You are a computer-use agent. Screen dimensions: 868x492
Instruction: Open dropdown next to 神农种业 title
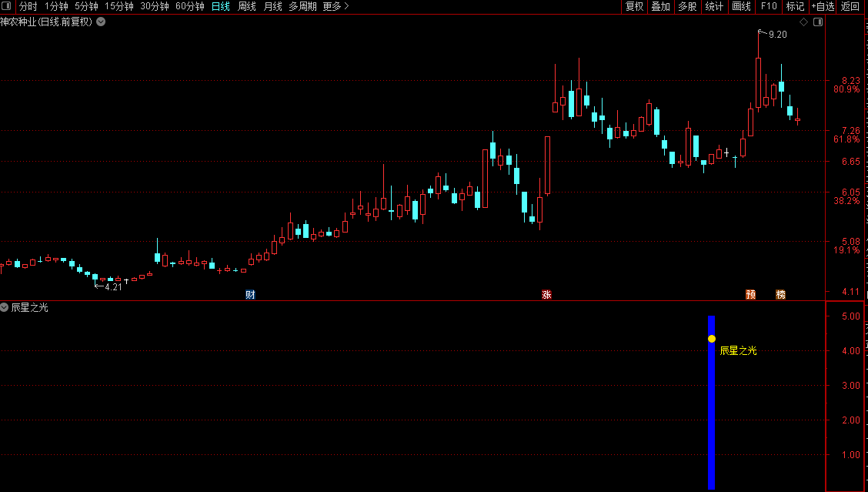pyautogui.click(x=101, y=22)
